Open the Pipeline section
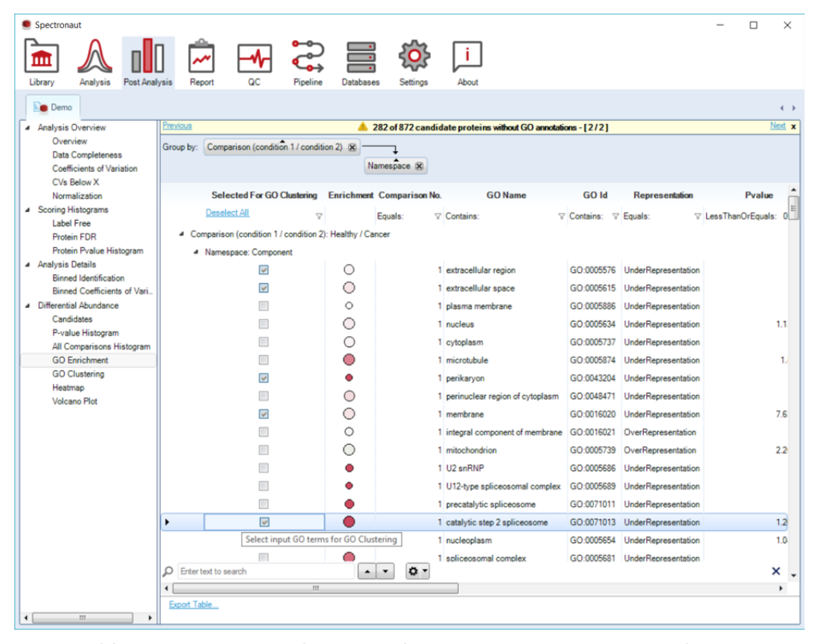This screenshot has height=644, width=819. (307, 62)
